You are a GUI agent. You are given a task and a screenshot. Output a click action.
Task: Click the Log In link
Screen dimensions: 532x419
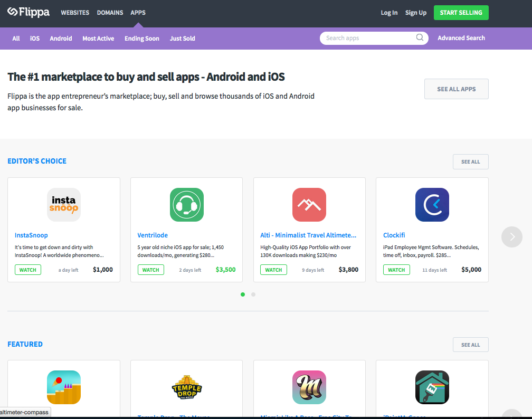pyautogui.click(x=389, y=13)
